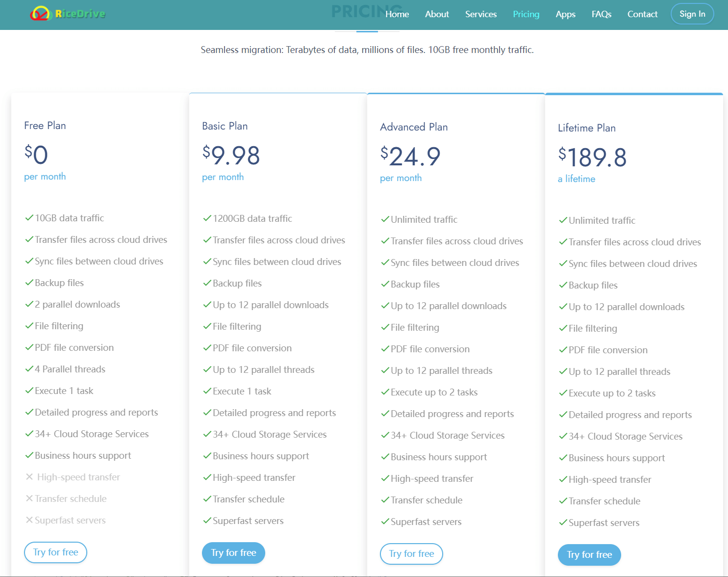Click the $9.98 price
728x577 pixels.
pos(231,156)
